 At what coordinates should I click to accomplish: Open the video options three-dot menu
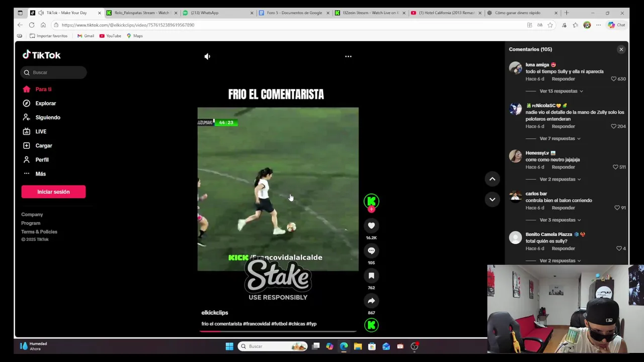(348, 56)
